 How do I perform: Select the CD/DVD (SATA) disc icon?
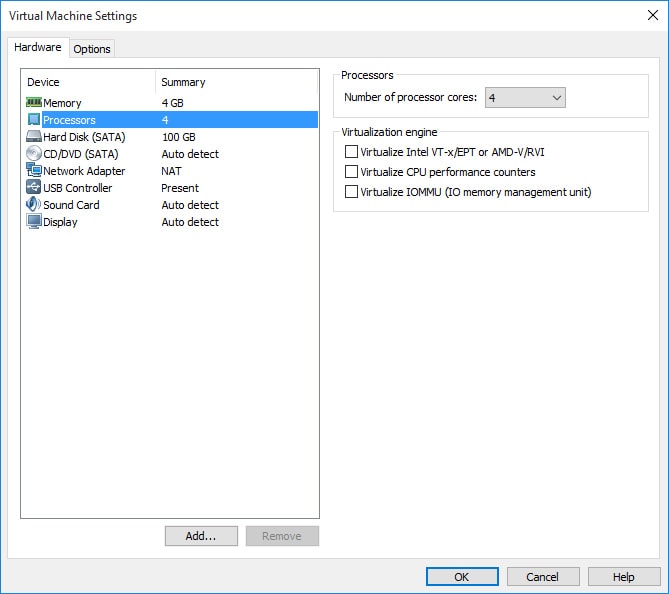[x=34, y=154]
